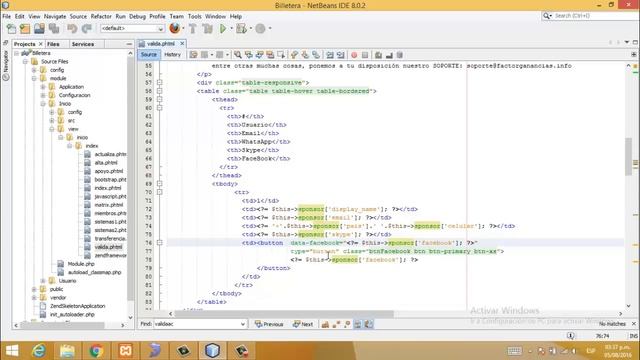This screenshot has height=360, width=640.
Task: Collapse the code fold at line 57
Action: (160, 82)
